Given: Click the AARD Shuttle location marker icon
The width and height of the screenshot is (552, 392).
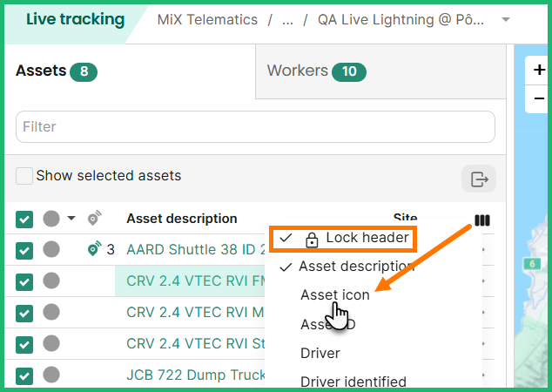Looking at the screenshot, I should click(x=95, y=250).
